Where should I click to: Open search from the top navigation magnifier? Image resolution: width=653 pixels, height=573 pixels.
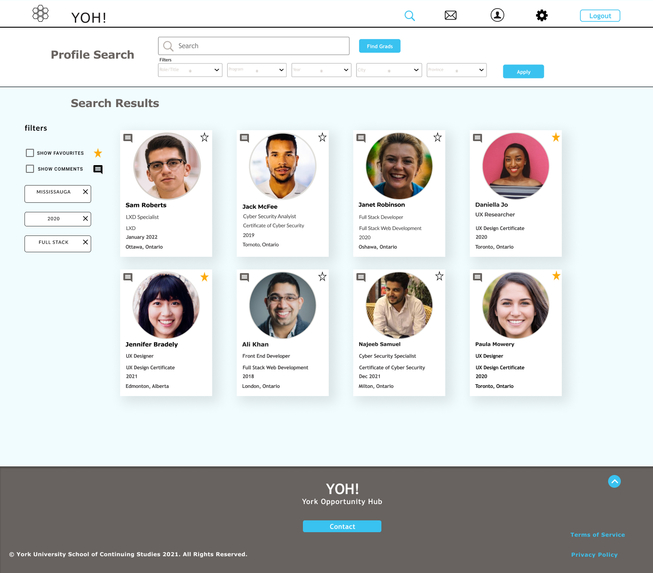409,16
